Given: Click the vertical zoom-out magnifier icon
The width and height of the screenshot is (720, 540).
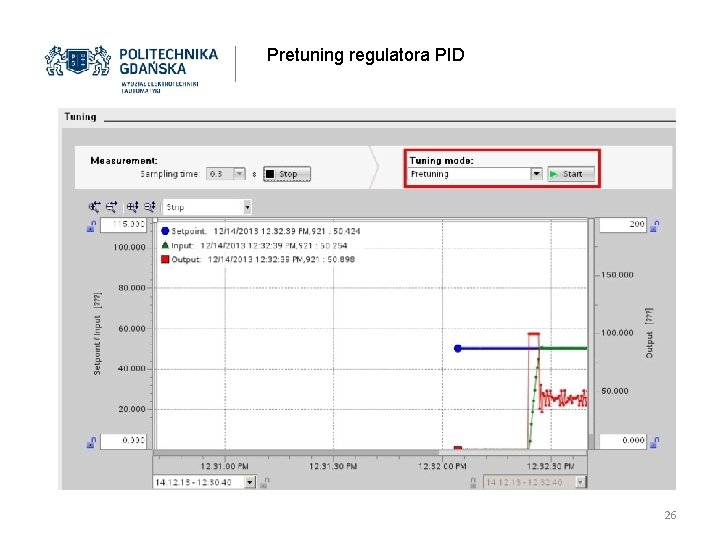Looking at the screenshot, I should (x=150, y=207).
